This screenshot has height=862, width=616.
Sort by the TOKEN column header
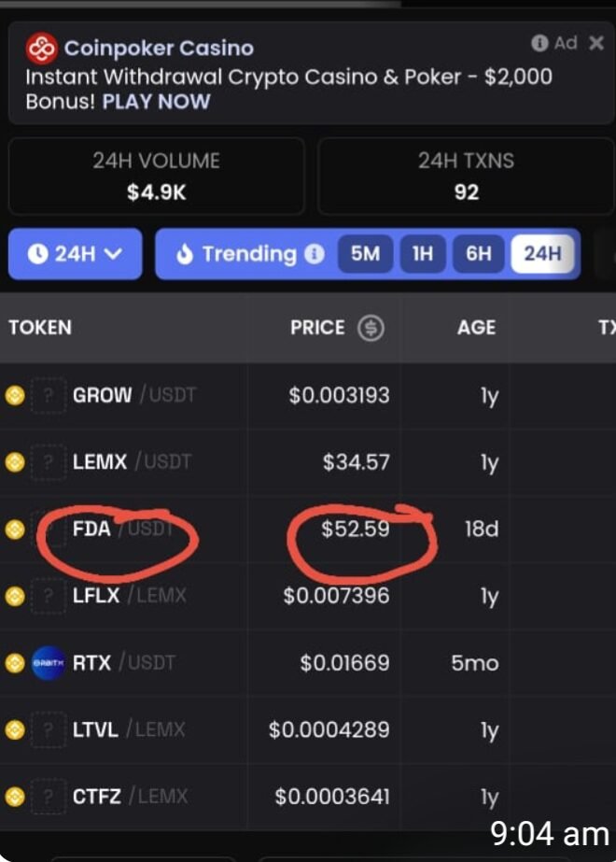click(40, 328)
